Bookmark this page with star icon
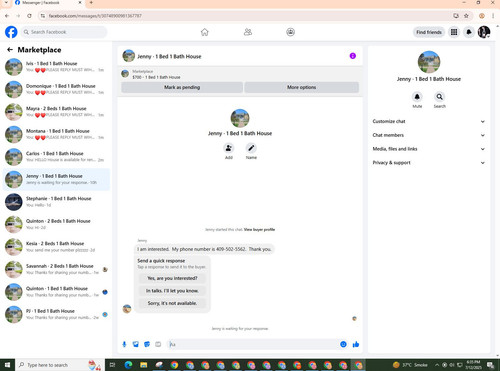 pos(466,16)
